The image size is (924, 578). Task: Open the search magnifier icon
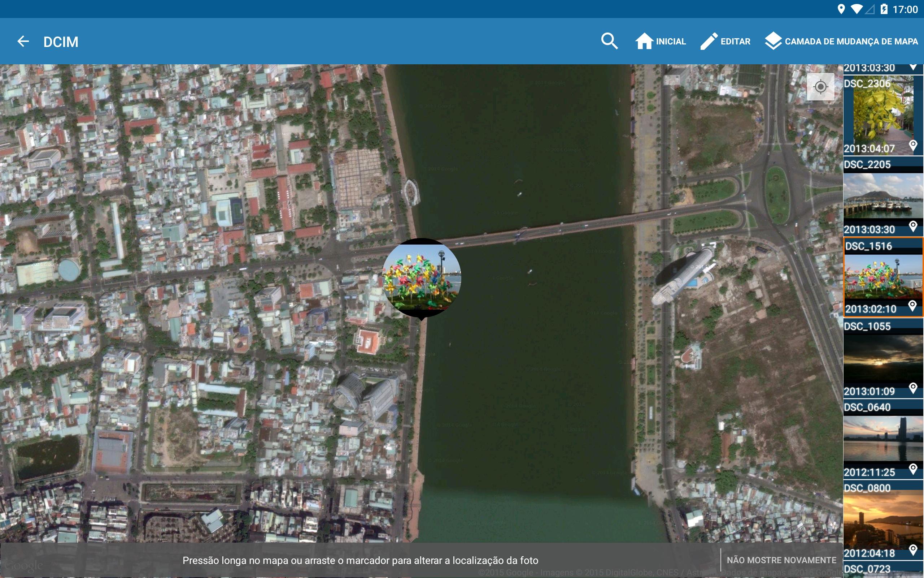coord(609,41)
